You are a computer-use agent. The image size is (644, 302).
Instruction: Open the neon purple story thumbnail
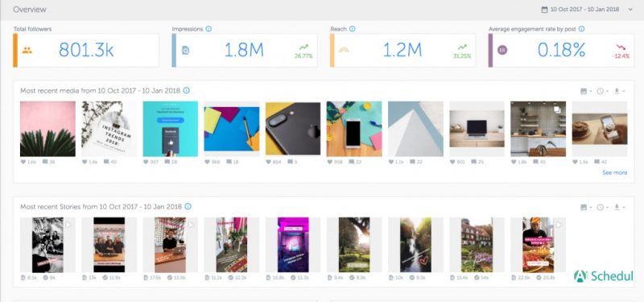293,245
